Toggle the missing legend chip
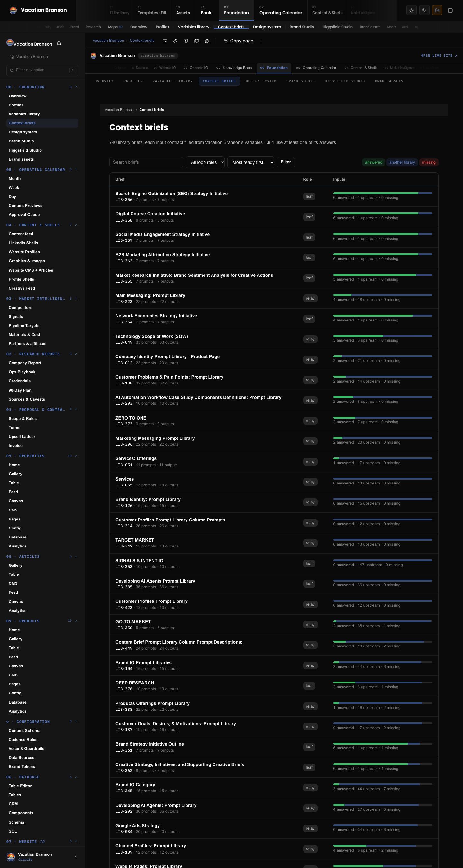463x868 pixels. pos(429,162)
